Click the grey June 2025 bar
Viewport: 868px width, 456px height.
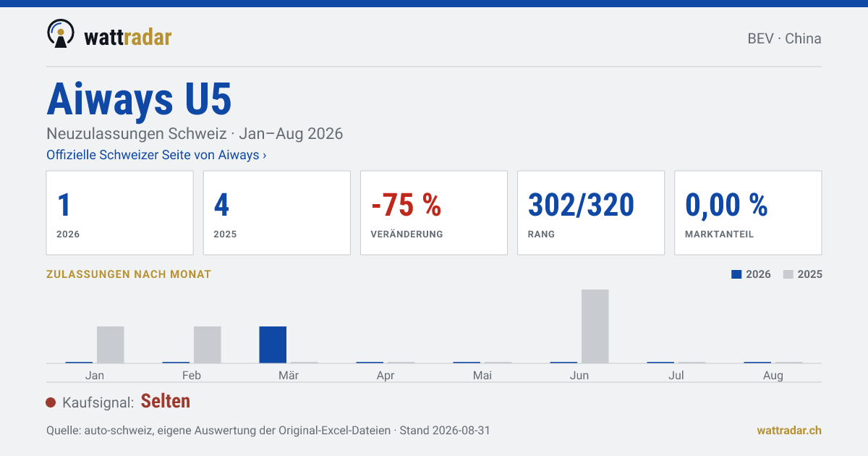pos(595,326)
